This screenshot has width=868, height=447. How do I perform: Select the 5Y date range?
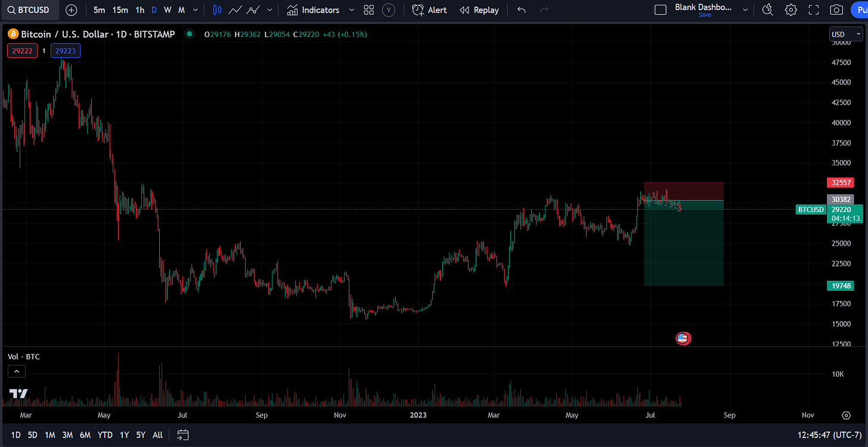(x=141, y=435)
